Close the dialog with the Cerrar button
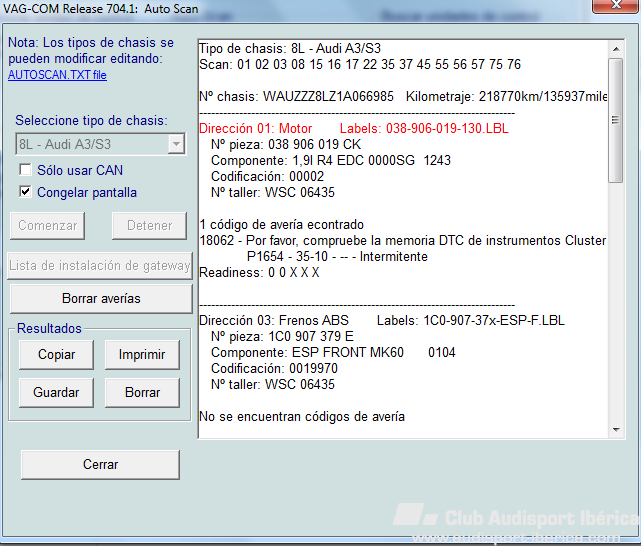This screenshot has width=641, height=546. (100, 464)
